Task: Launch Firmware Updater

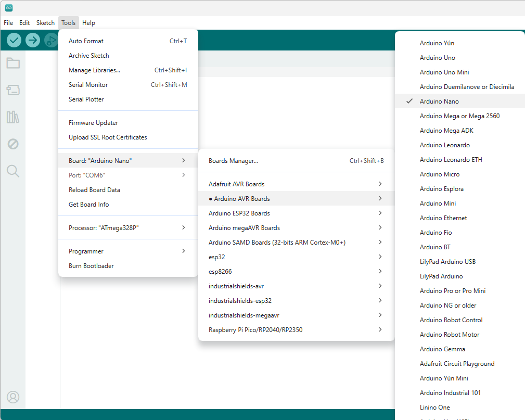Action: pos(128,123)
